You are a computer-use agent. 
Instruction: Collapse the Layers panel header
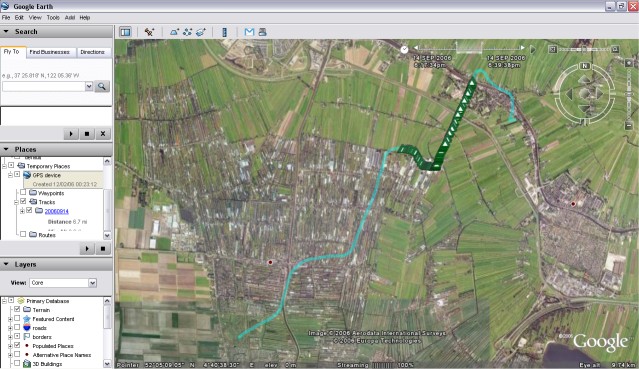coord(56,264)
